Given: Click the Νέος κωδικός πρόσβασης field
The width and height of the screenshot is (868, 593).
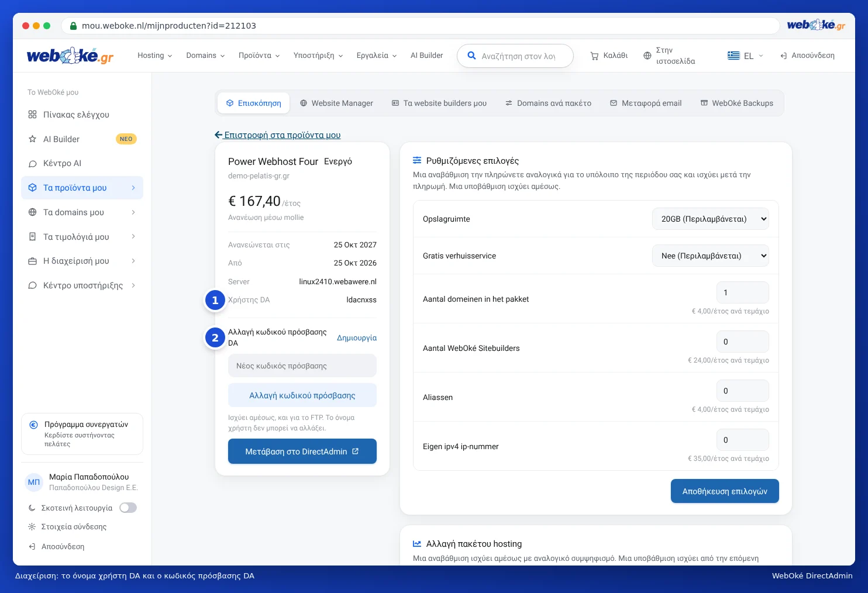Looking at the screenshot, I should point(302,366).
